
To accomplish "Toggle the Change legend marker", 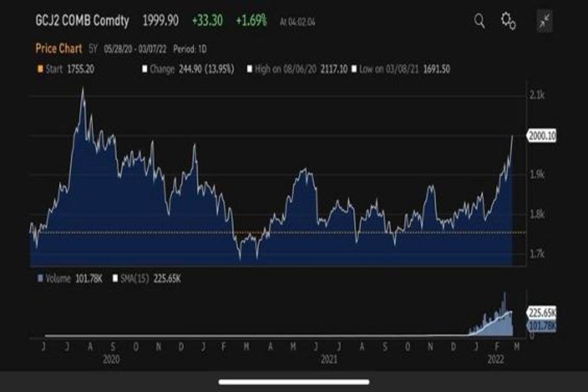I will tap(145, 69).
